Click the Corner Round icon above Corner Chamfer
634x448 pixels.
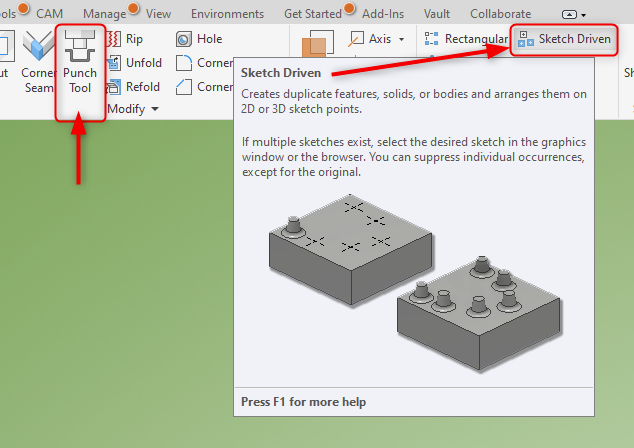(x=184, y=63)
